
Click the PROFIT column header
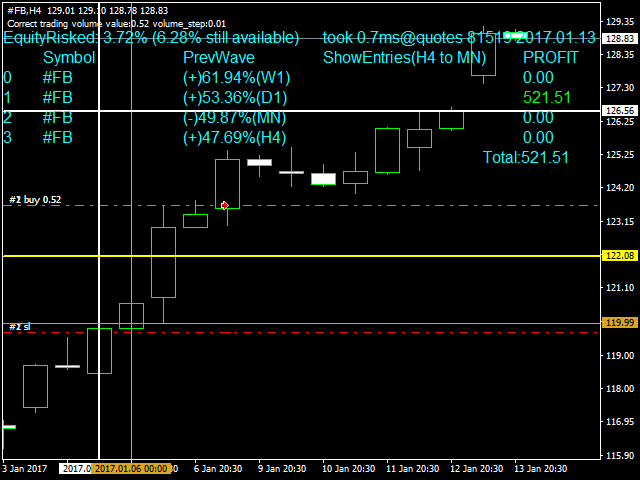550,58
